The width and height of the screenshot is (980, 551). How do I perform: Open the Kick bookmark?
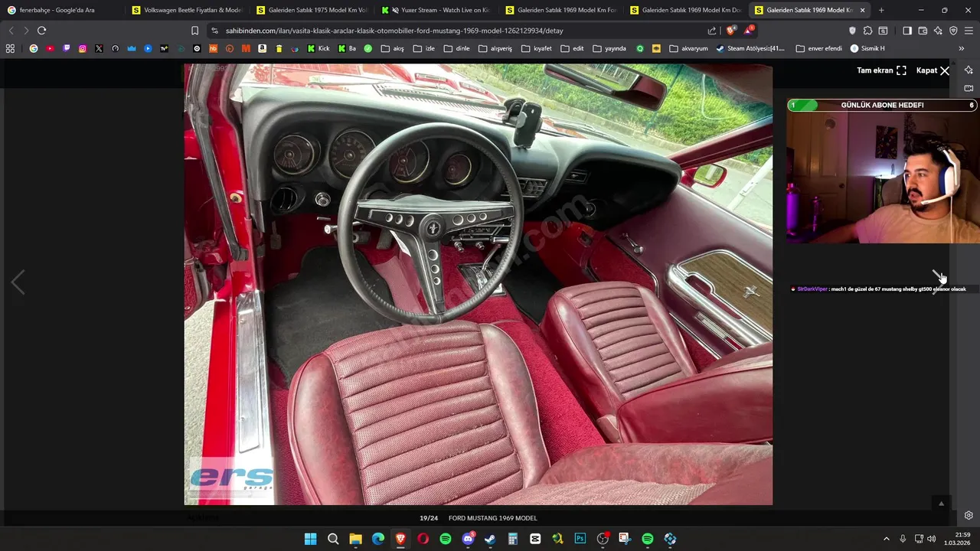[x=318, y=48]
